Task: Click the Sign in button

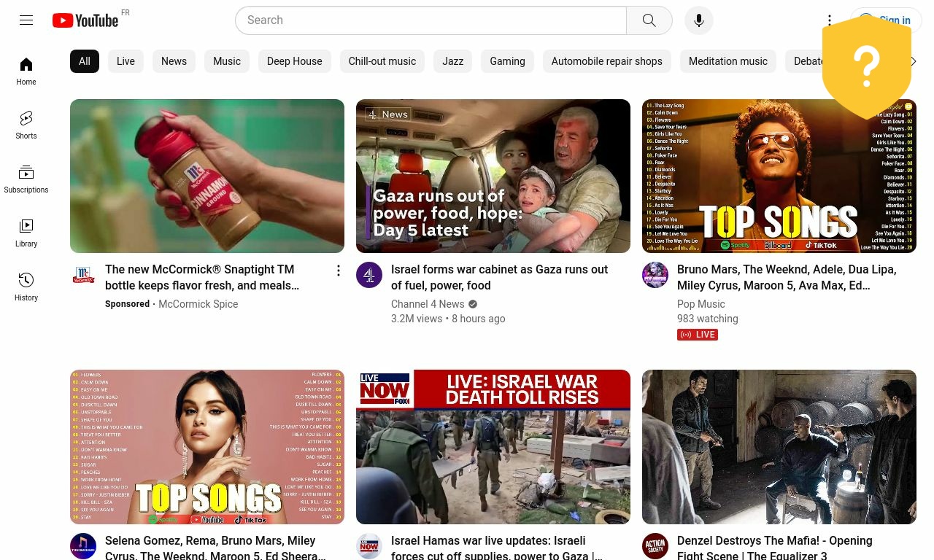Action: click(887, 20)
